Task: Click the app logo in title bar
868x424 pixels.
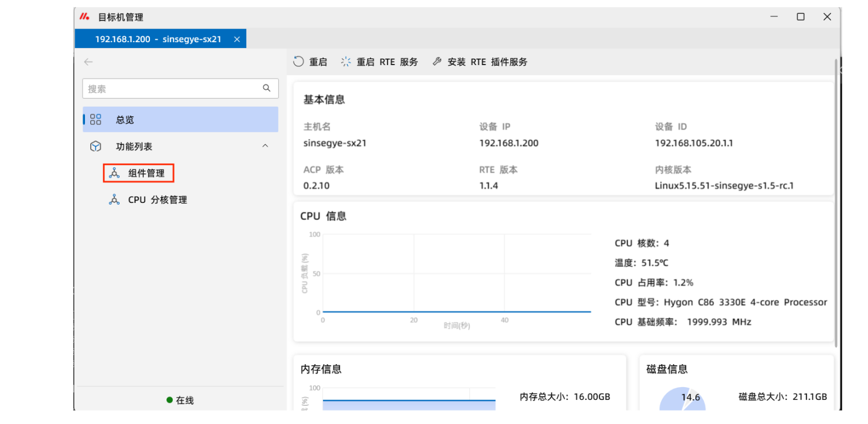Action: click(84, 17)
